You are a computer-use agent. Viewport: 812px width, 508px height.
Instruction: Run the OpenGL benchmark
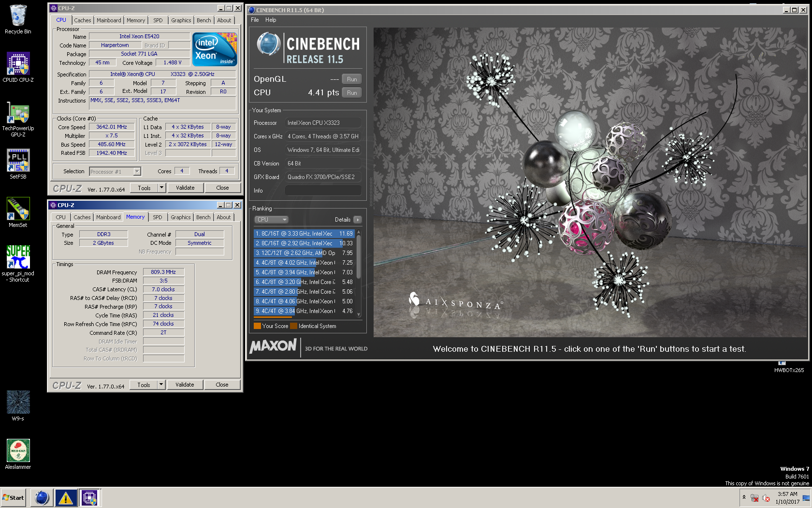(352, 79)
